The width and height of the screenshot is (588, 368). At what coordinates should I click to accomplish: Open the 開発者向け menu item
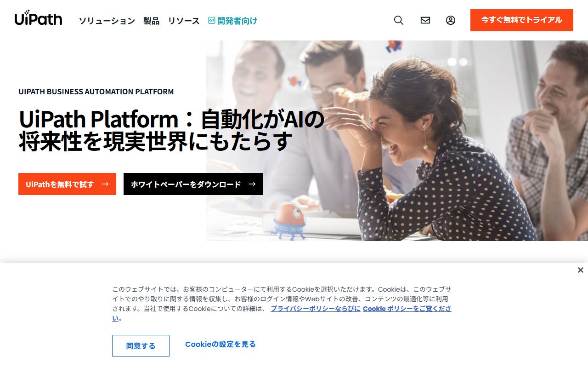coord(237,21)
